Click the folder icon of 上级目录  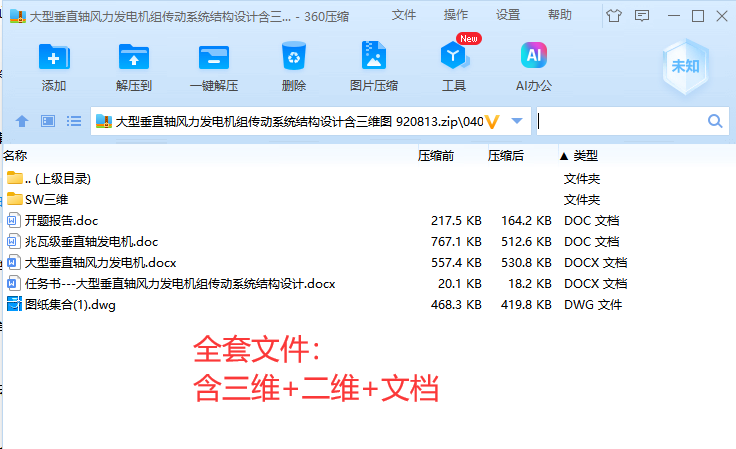(15, 178)
